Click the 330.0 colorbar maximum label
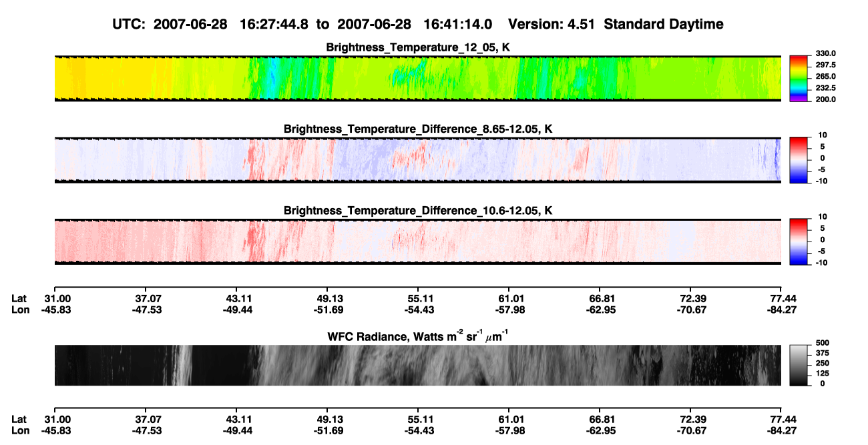Image resolution: width=868 pixels, height=445 pixels. coord(825,53)
